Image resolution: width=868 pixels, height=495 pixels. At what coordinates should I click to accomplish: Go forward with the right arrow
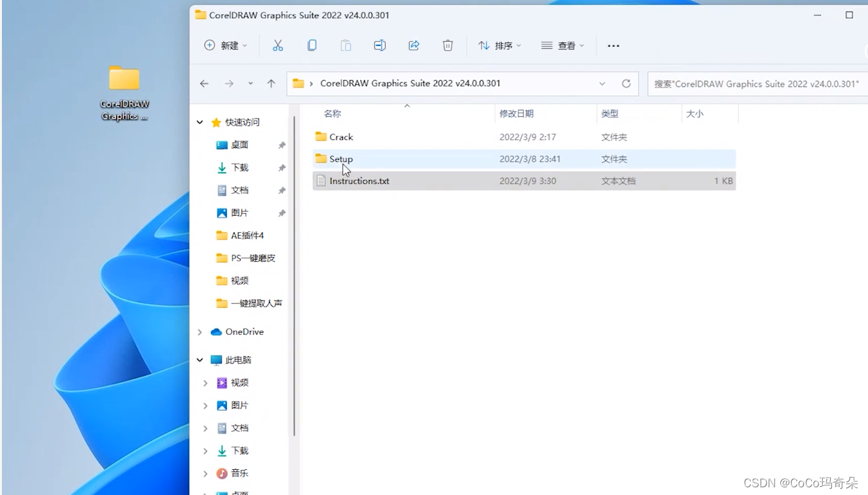pos(229,83)
